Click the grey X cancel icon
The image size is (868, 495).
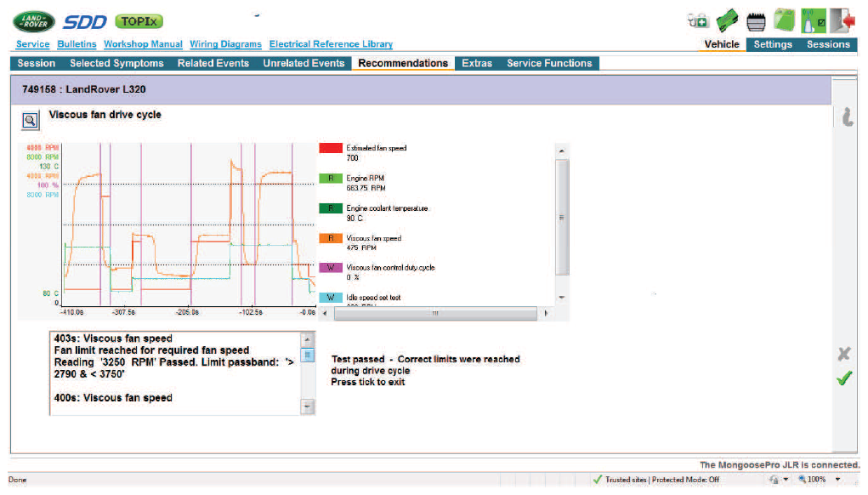(x=844, y=354)
